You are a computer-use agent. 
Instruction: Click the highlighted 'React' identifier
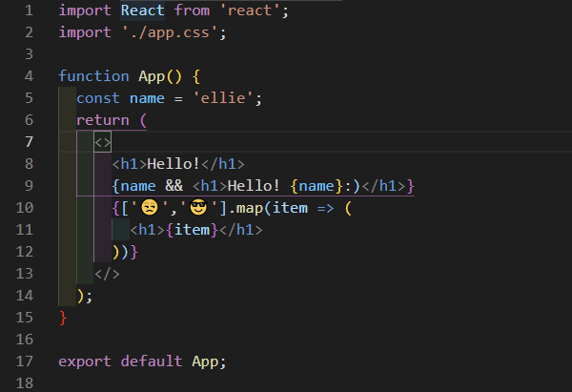(143, 10)
